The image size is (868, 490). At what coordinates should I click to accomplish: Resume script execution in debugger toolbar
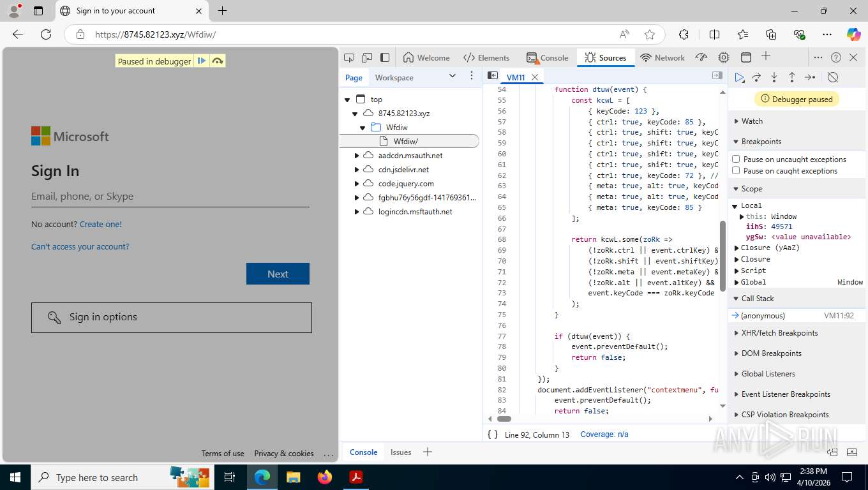point(739,77)
